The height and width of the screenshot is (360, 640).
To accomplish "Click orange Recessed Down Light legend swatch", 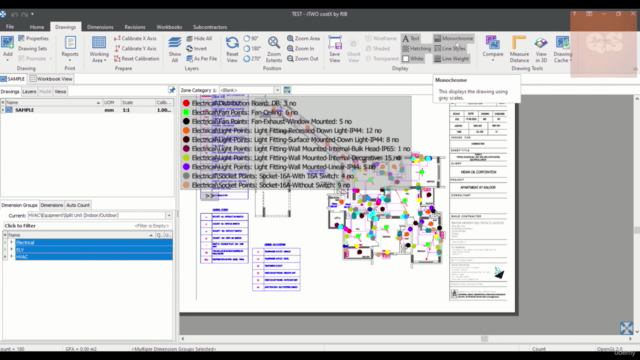I will pos(186,131).
